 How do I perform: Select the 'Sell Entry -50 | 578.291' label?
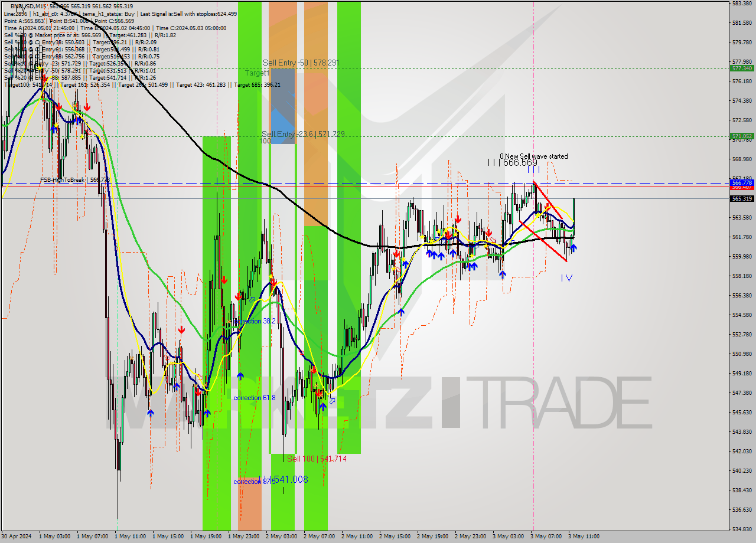301,63
